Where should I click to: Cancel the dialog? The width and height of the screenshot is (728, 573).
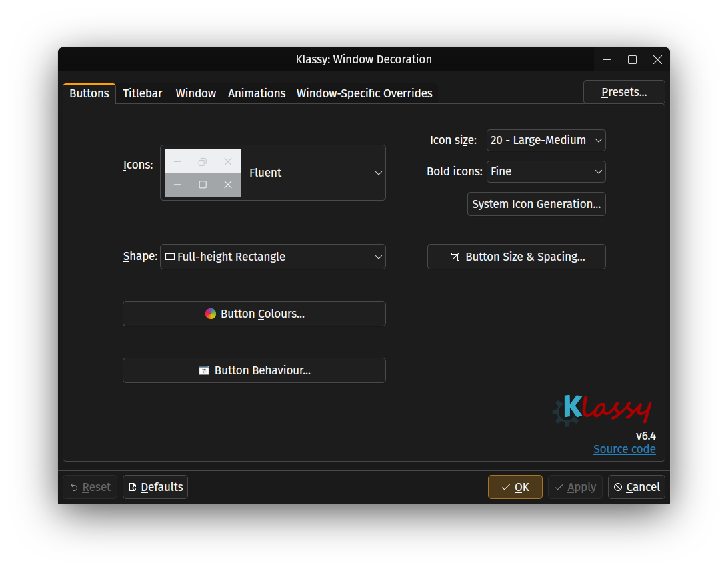click(637, 487)
